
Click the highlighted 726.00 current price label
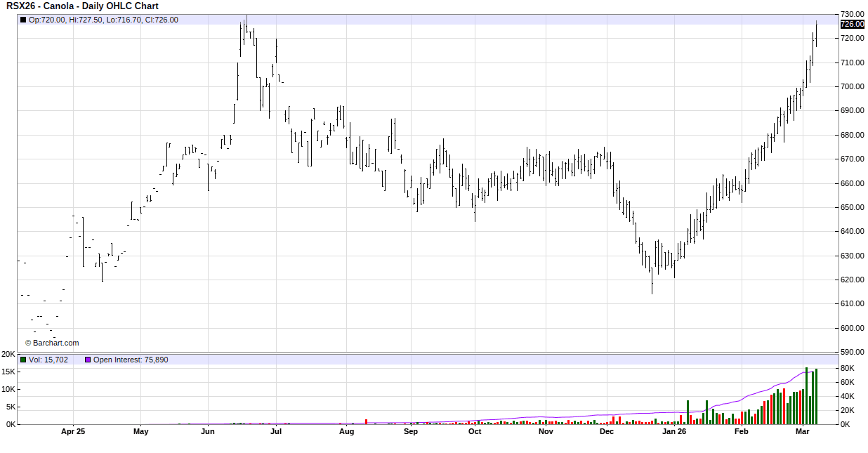pyautogui.click(x=852, y=24)
